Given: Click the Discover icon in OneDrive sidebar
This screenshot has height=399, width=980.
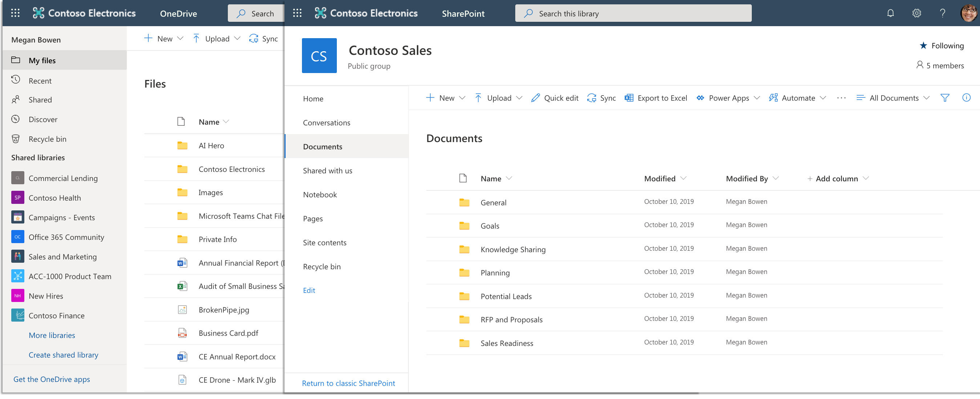Looking at the screenshot, I should tap(16, 119).
